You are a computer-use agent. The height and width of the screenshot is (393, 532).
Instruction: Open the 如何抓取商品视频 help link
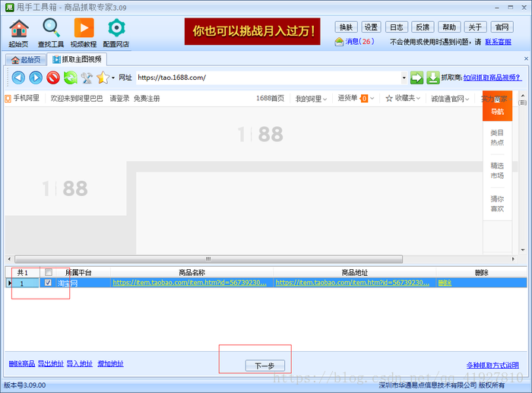click(492, 78)
